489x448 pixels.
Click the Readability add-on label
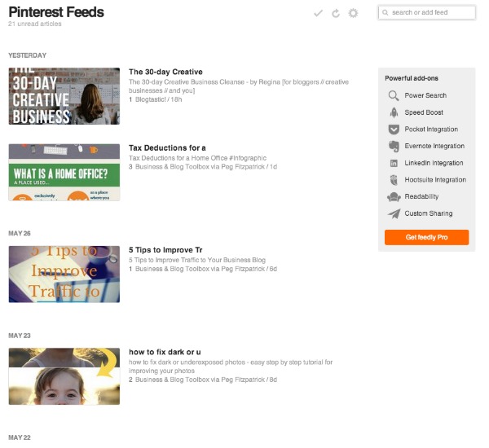click(x=421, y=197)
